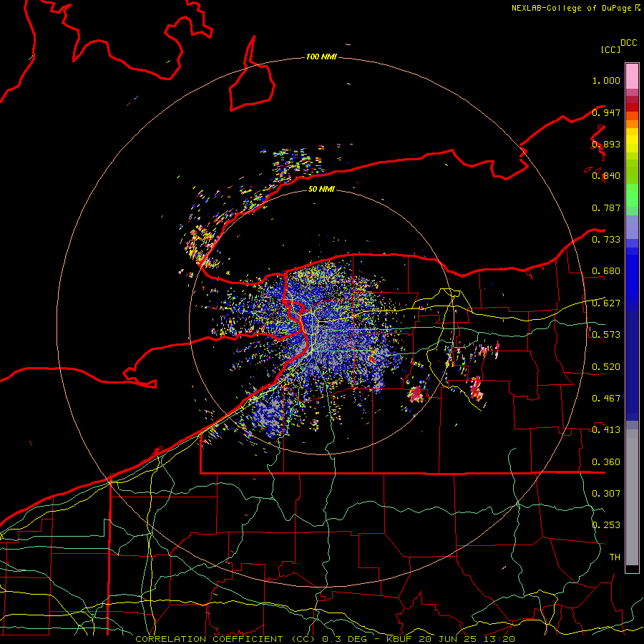644x644 pixels.
Task: Select the 0.680 scale value
Action: click(606, 271)
